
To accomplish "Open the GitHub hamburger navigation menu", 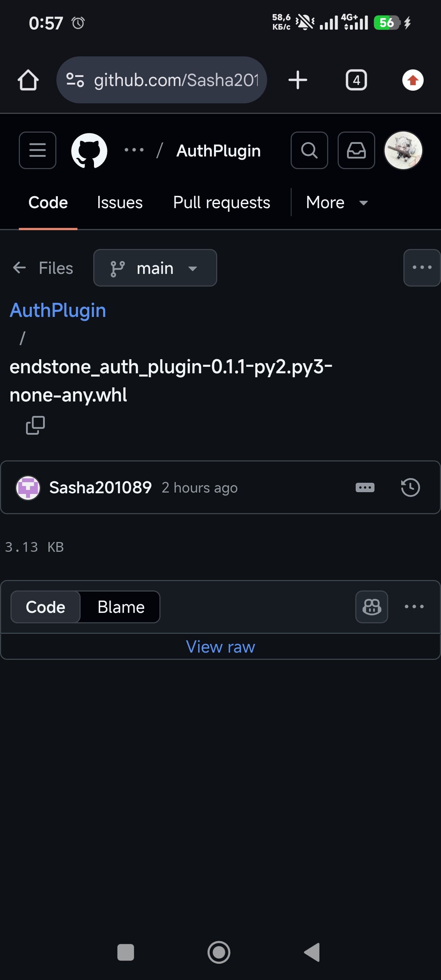I will [37, 150].
